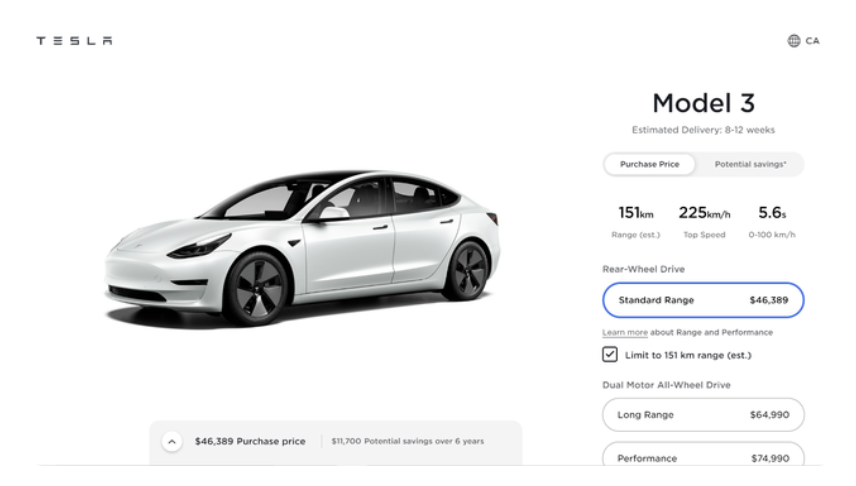Toggle the Limit to 151 km range checkbox
The height and width of the screenshot is (486, 856).
point(610,355)
